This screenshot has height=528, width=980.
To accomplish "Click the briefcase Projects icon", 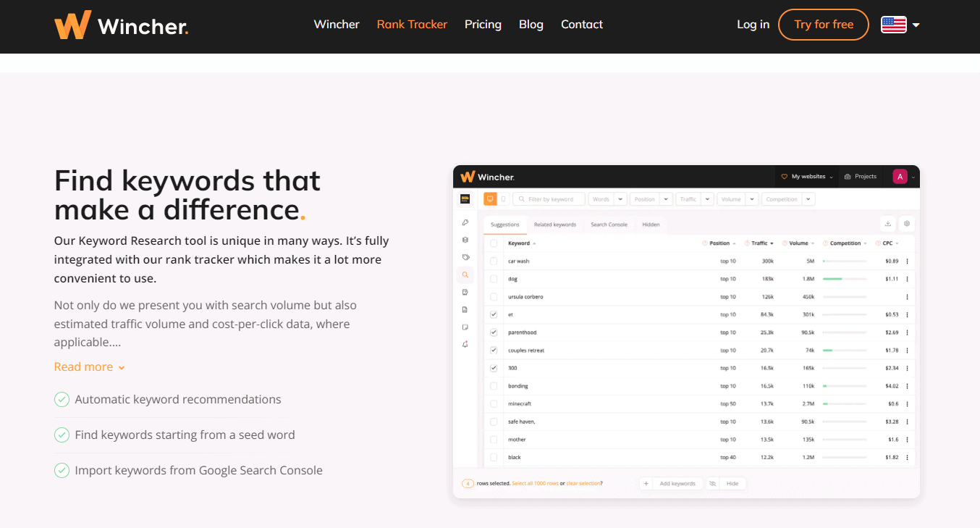I will (x=848, y=177).
